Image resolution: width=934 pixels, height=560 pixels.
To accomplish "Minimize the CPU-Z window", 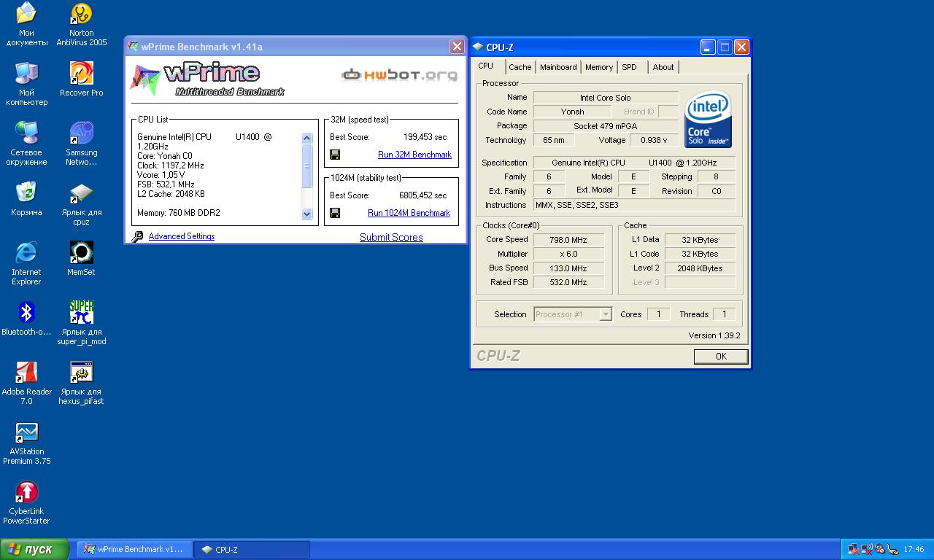I will (x=708, y=47).
